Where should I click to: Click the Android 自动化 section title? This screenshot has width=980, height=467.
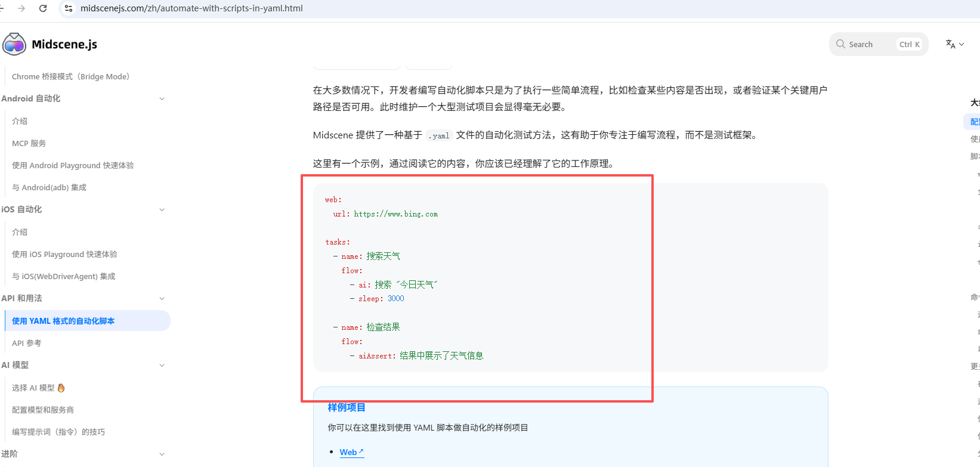(x=31, y=98)
